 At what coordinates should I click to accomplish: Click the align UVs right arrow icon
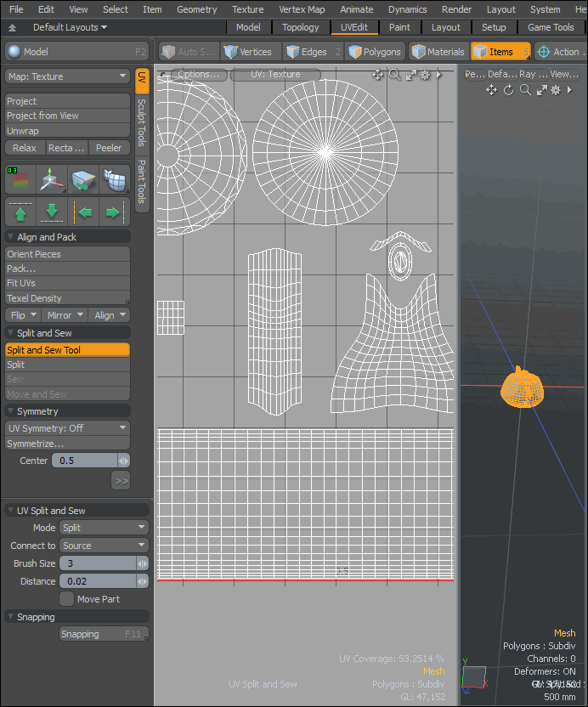tap(112, 212)
